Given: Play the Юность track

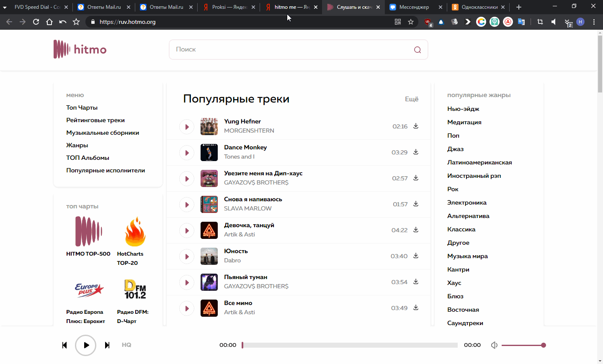Looking at the screenshot, I should tap(187, 256).
